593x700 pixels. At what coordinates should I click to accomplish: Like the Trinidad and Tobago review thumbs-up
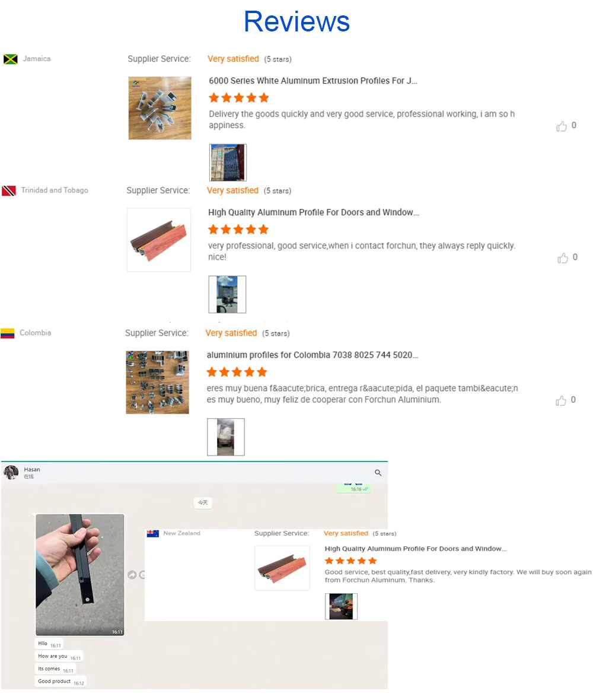pyautogui.click(x=562, y=258)
